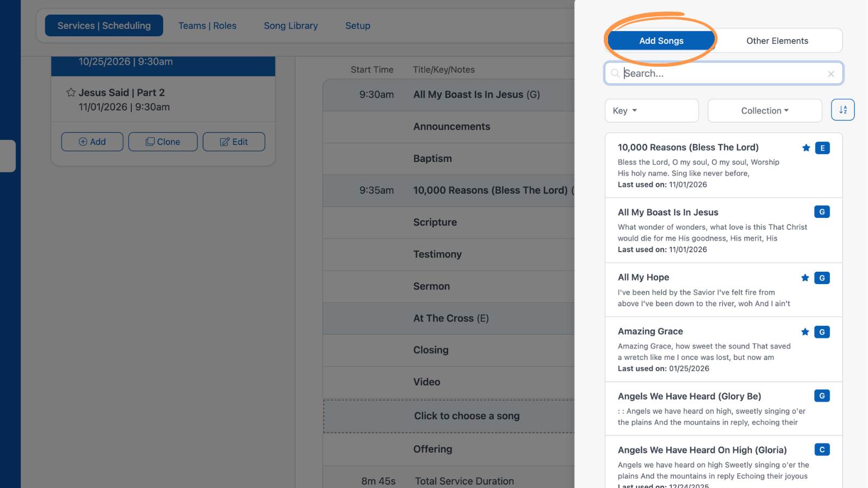This screenshot has width=868, height=488.
Task: Open the Key filter dropdown
Action: 652,111
